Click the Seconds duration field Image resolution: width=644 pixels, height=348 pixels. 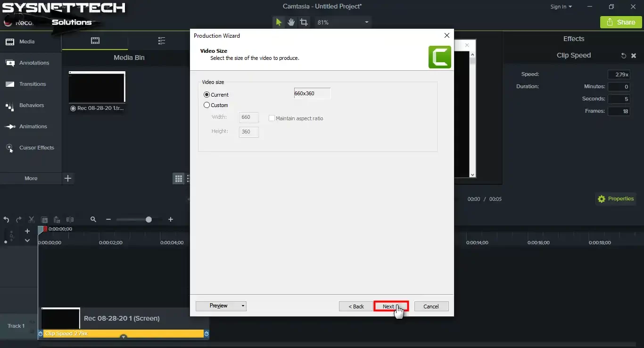[619, 99]
